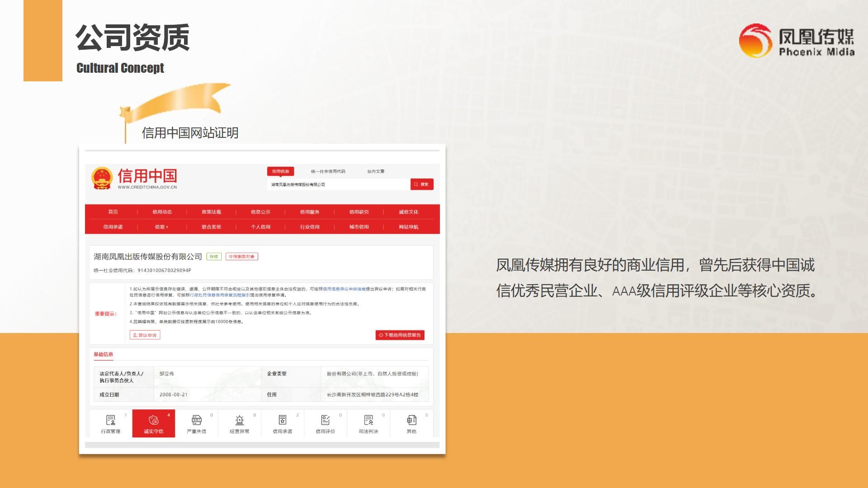The height and width of the screenshot is (488, 868).
Task: Open the 严重失信 category icon
Action: point(197,420)
